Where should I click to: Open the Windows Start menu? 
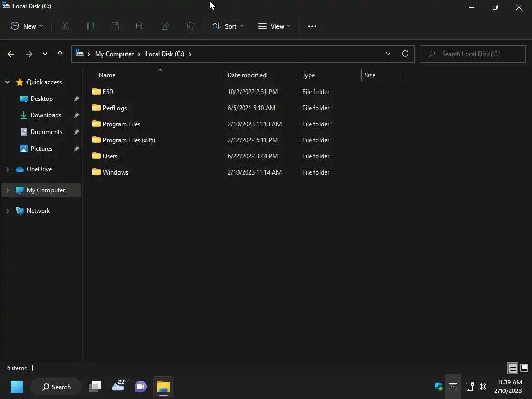click(17, 387)
